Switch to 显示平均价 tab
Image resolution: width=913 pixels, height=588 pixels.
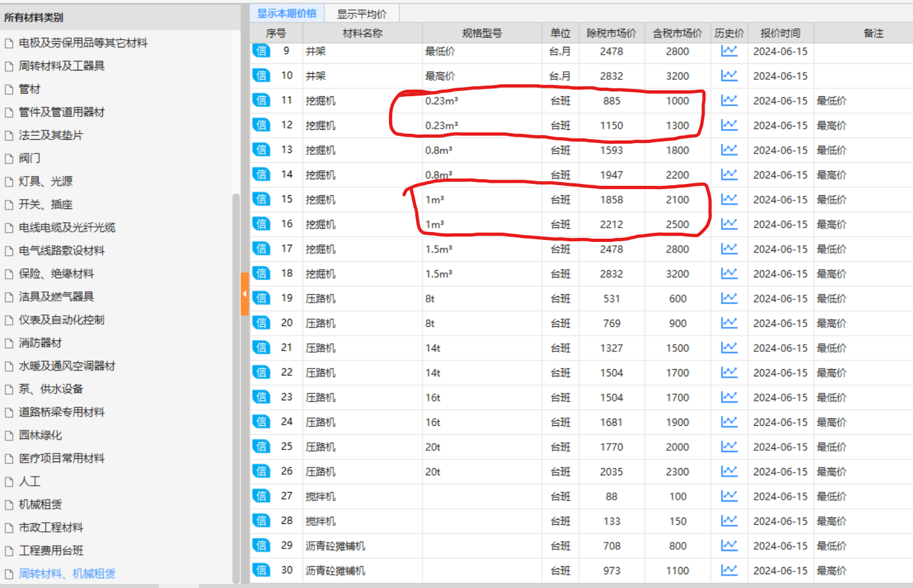click(362, 14)
